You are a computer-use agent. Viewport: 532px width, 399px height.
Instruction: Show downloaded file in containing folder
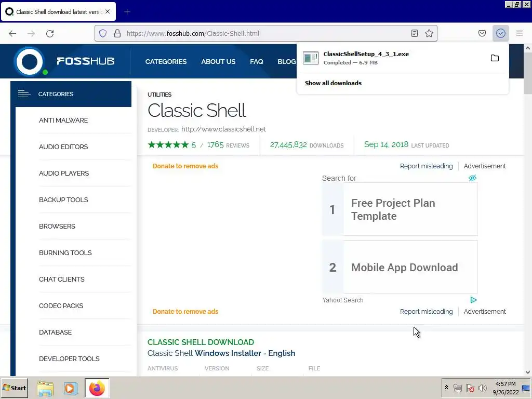pos(495,58)
